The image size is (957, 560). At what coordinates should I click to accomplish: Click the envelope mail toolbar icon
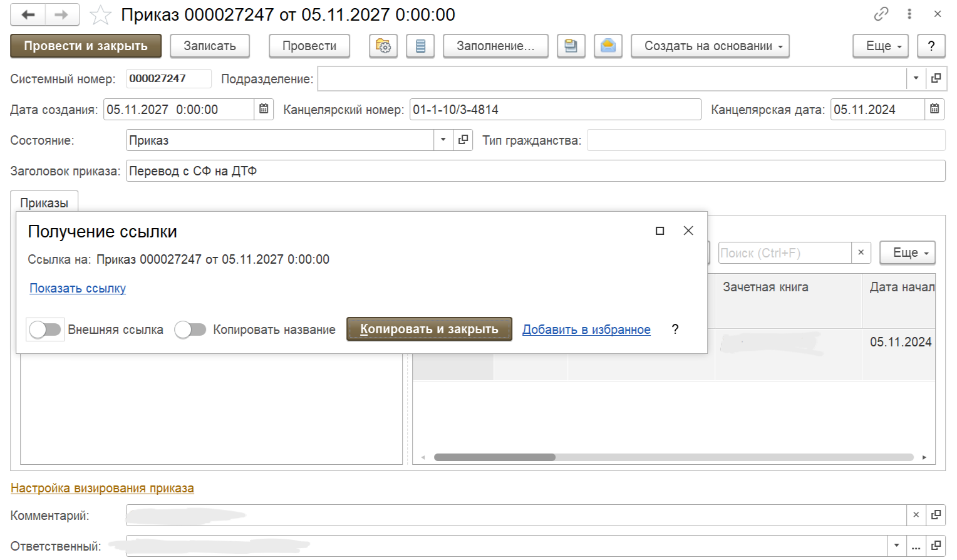point(608,46)
